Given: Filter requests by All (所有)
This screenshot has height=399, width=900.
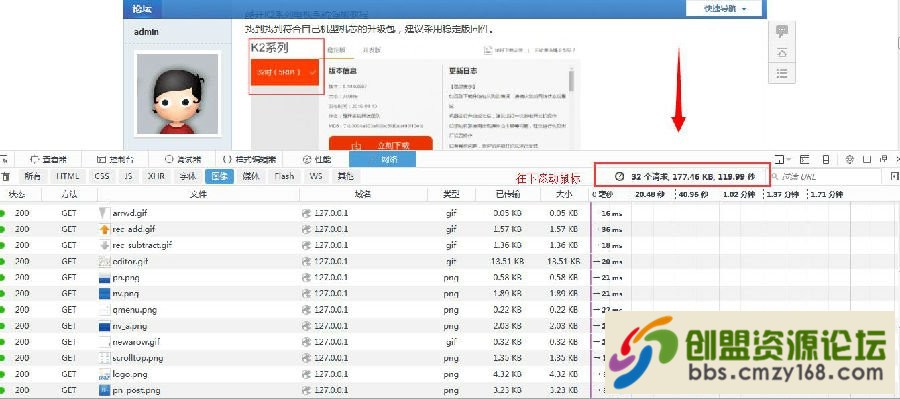Looking at the screenshot, I should click(32, 176).
